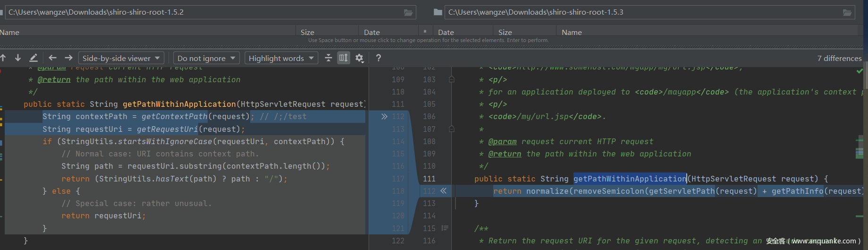Expand the Highlight words dropdown
Screen dimensions: 868x250
[281, 58]
